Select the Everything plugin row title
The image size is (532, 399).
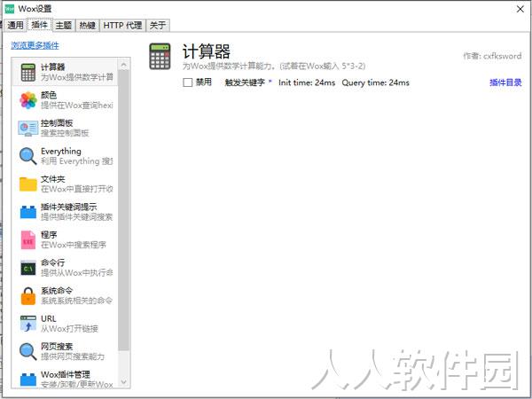[61, 151]
